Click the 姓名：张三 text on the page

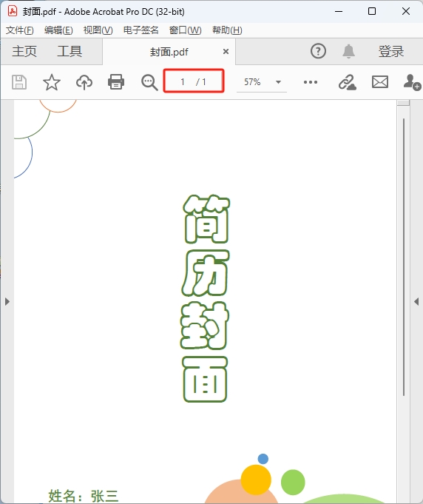pyautogui.click(x=84, y=496)
